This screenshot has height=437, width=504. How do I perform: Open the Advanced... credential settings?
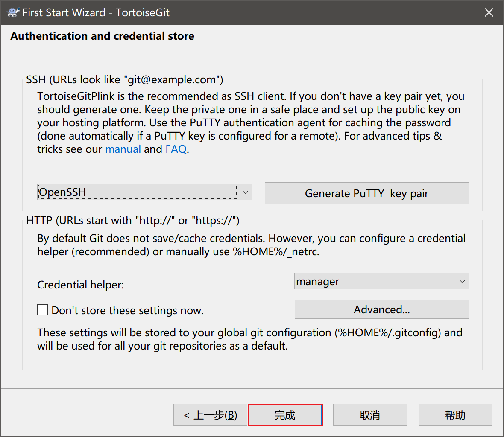click(x=381, y=309)
